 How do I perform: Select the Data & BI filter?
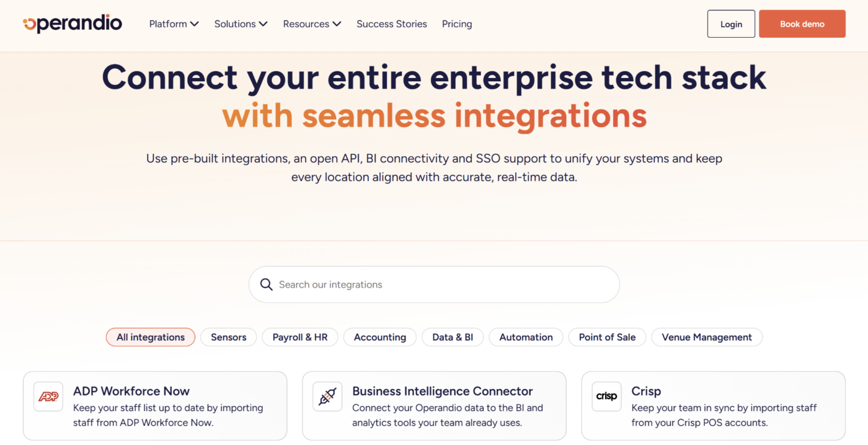pos(453,337)
